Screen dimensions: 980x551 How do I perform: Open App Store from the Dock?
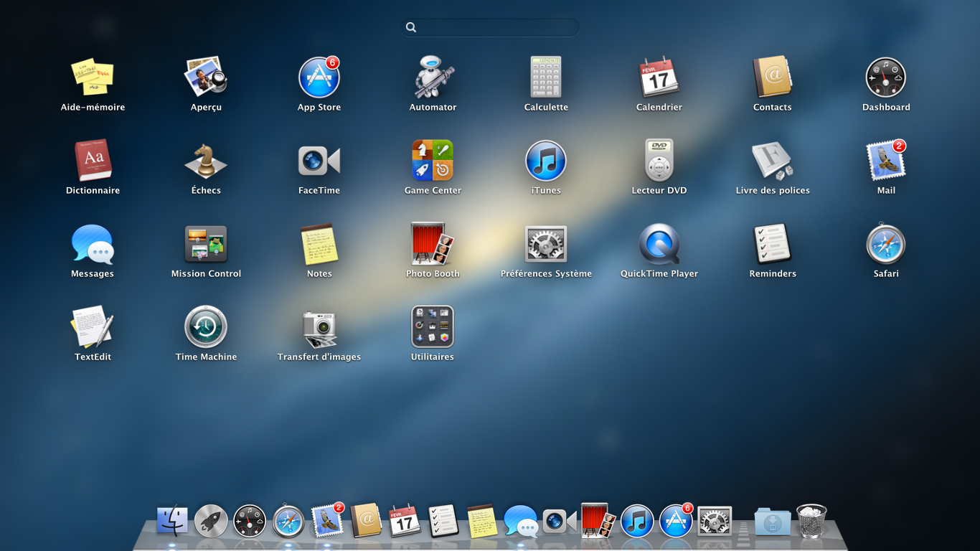pos(676,521)
